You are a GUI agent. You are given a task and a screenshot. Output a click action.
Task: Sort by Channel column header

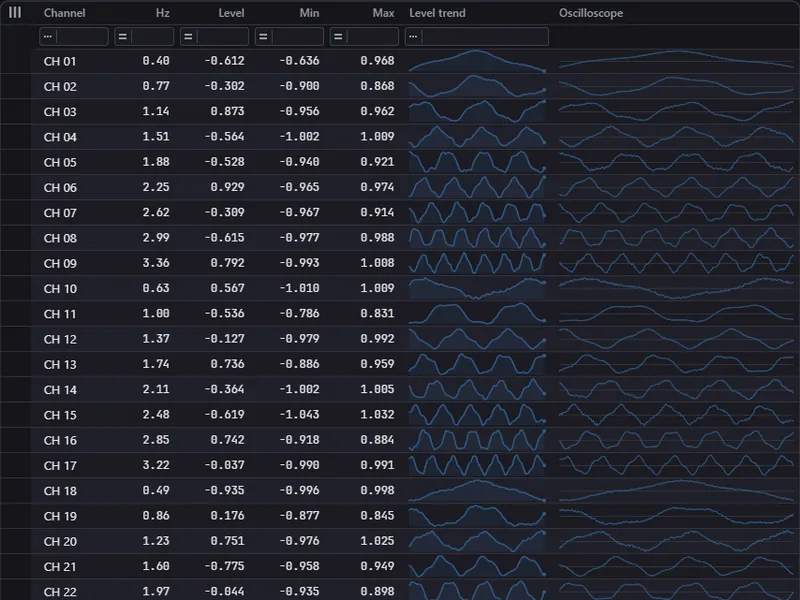(64, 13)
